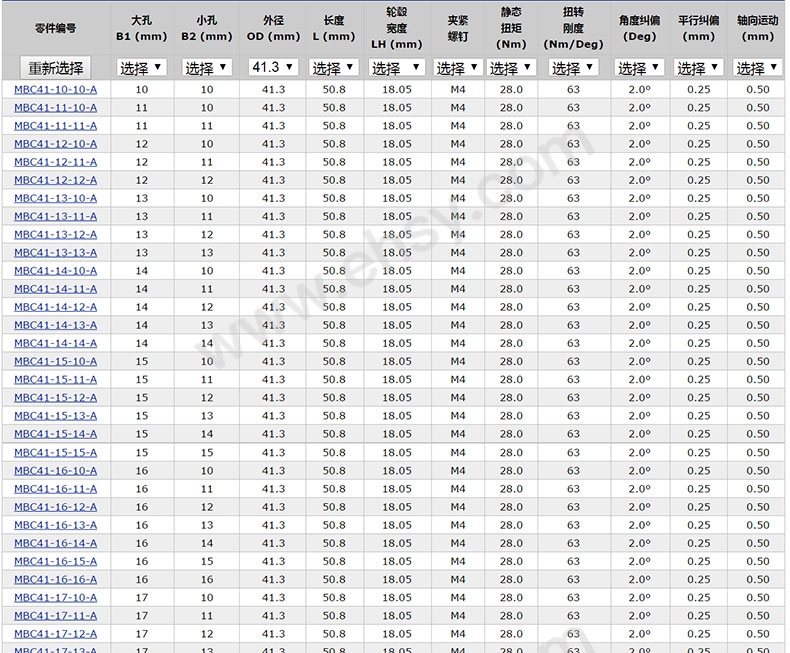Open the 扭转刚度 filter dropdown
790x653 pixels.
573,67
